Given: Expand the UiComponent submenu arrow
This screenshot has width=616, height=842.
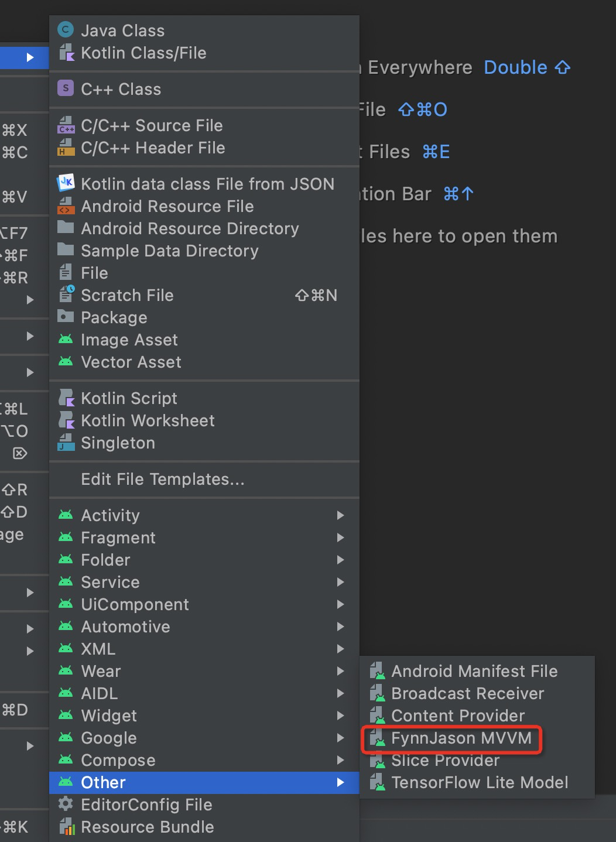Looking at the screenshot, I should pos(340,604).
